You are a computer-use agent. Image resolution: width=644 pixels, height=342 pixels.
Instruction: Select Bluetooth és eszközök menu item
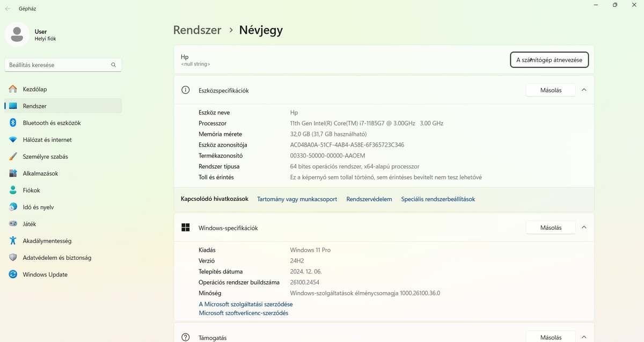point(63,123)
